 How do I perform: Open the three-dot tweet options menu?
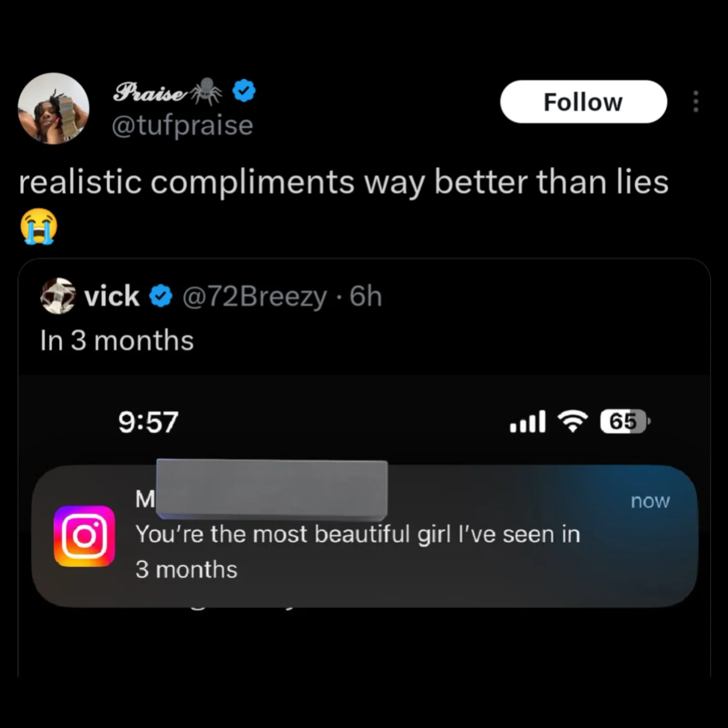696,101
